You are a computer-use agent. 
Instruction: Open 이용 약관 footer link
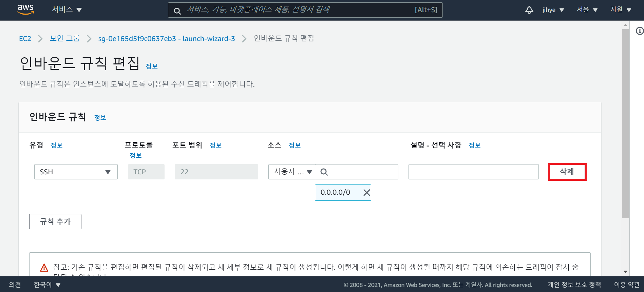(627, 285)
